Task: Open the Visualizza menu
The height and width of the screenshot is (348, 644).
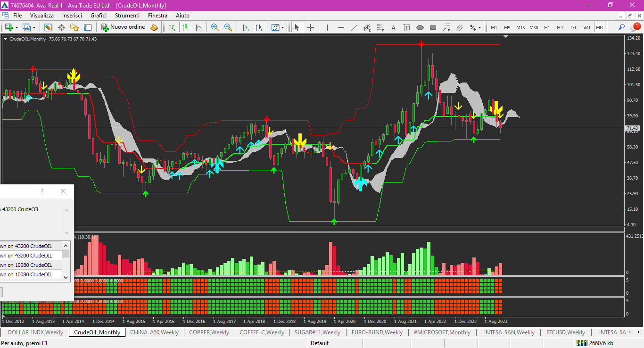Action: point(42,16)
